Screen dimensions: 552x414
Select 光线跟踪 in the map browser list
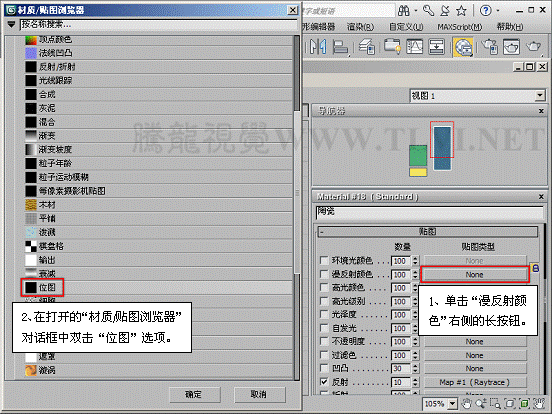(x=159, y=81)
